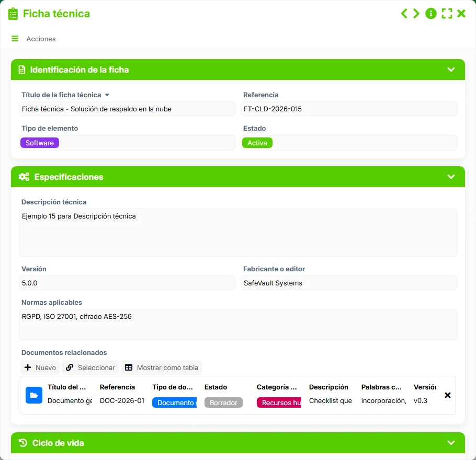Close the Ficha técnica panel

(x=461, y=14)
